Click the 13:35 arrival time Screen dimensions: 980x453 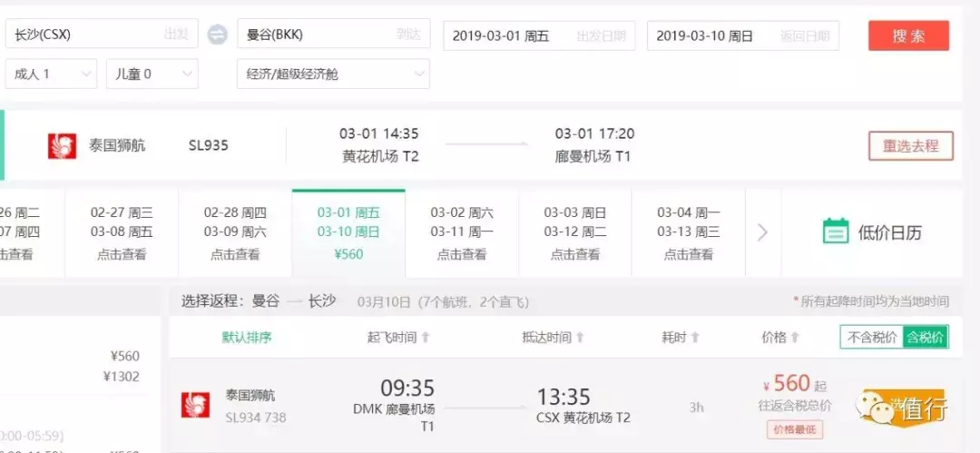click(565, 397)
